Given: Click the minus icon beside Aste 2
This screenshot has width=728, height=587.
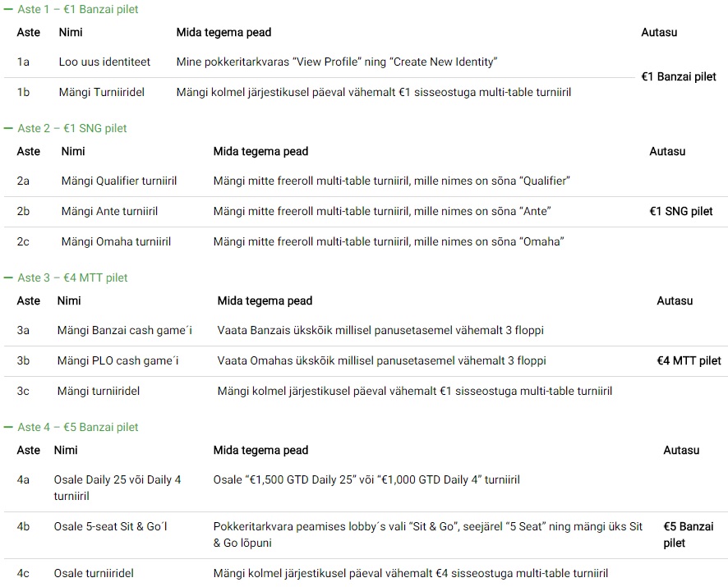Looking at the screenshot, I should pyautogui.click(x=8, y=128).
